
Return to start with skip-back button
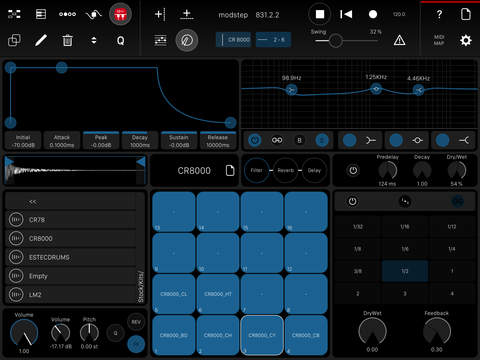pyautogui.click(x=346, y=14)
